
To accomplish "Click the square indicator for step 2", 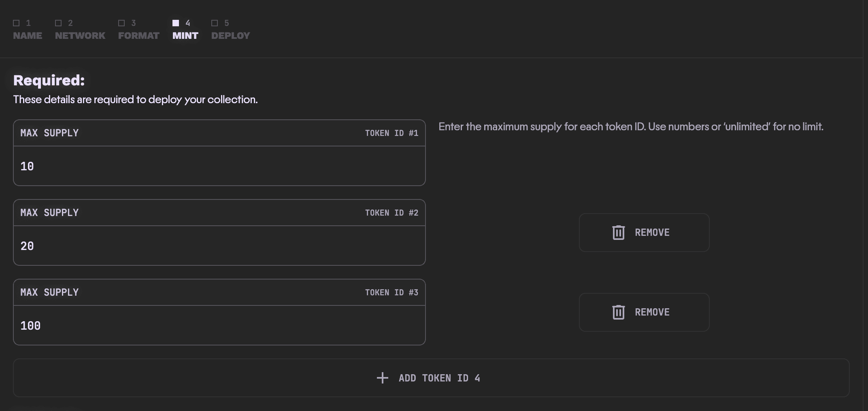I will [x=58, y=23].
